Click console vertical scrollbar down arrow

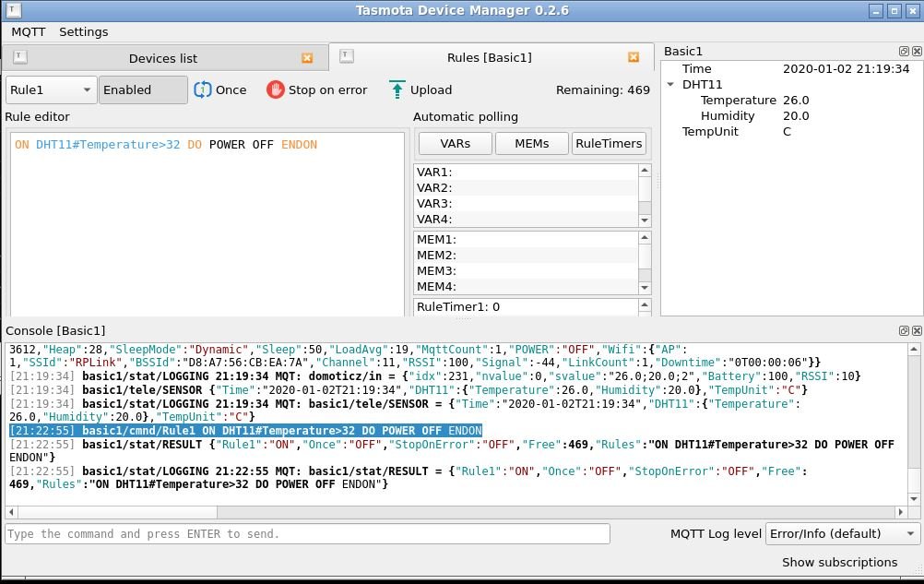click(914, 499)
